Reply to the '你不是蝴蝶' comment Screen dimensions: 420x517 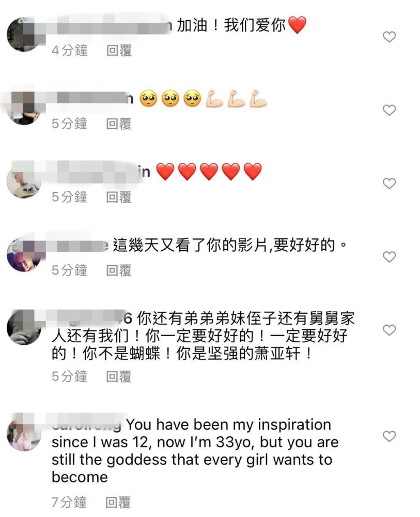point(119,376)
